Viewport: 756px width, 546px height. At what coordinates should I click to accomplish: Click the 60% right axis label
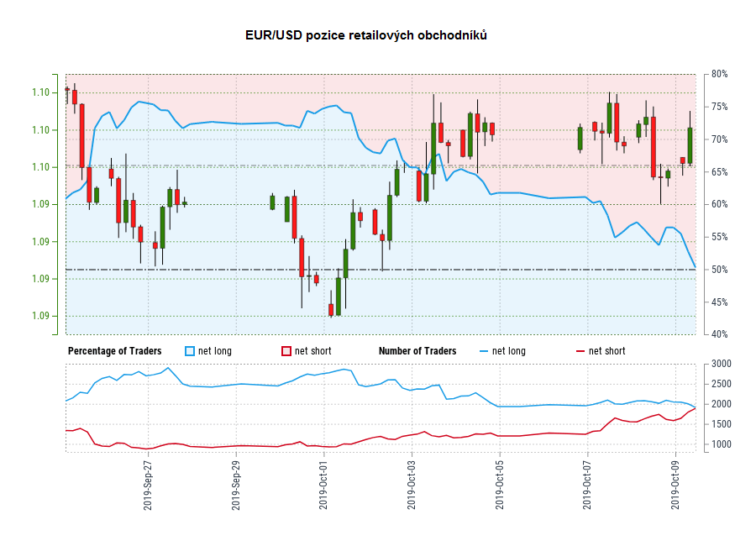tap(719, 204)
